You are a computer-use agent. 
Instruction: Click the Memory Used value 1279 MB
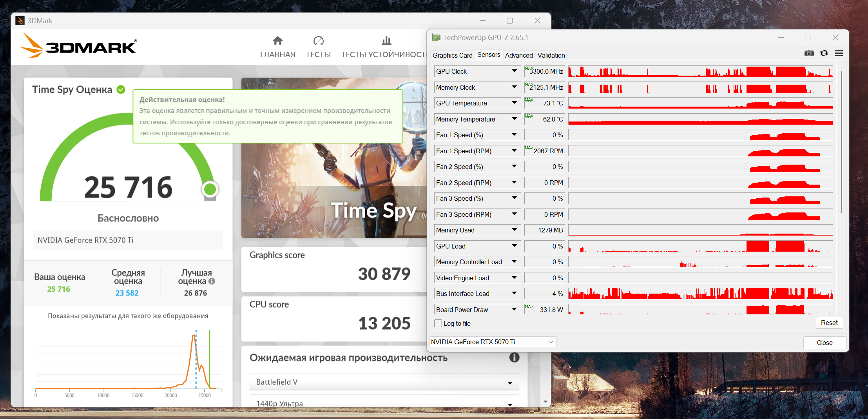click(x=544, y=230)
